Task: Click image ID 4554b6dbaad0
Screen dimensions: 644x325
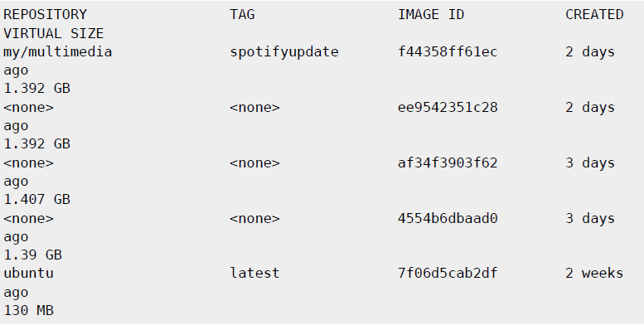Action: pyautogui.click(x=448, y=219)
